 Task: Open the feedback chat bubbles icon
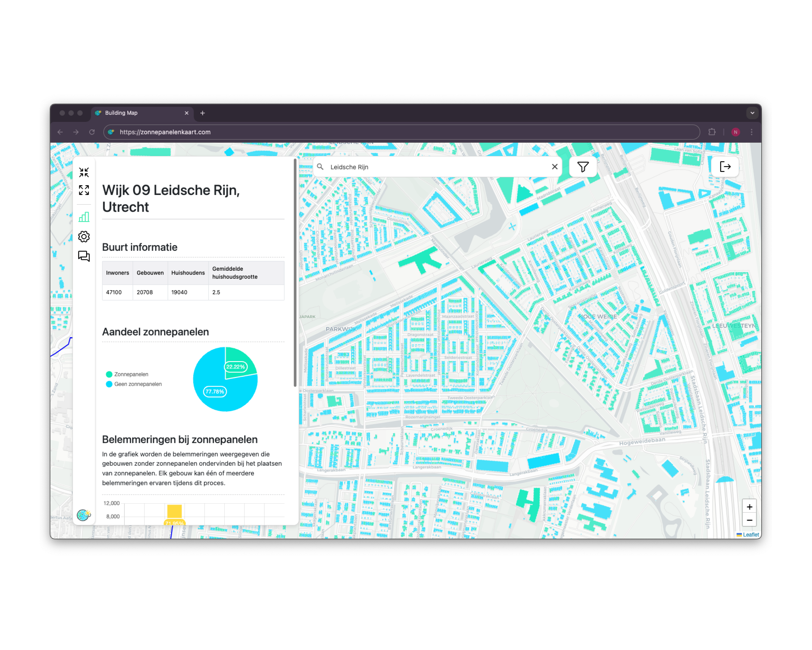coord(84,256)
